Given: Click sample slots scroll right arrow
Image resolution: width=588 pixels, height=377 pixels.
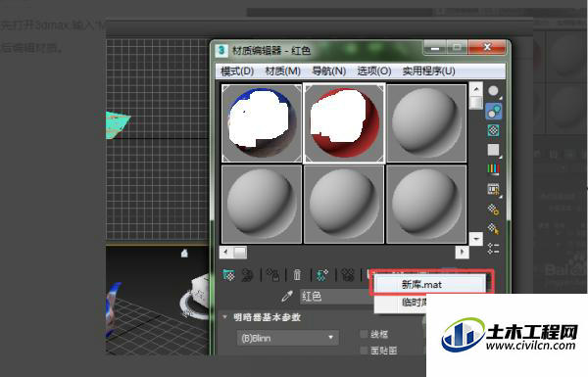Looking at the screenshot, I should [462, 253].
